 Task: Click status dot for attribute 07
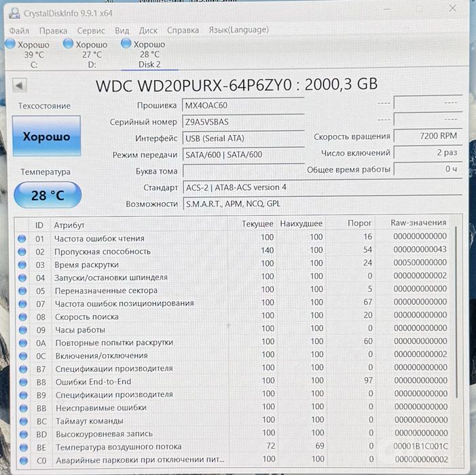tap(22, 304)
